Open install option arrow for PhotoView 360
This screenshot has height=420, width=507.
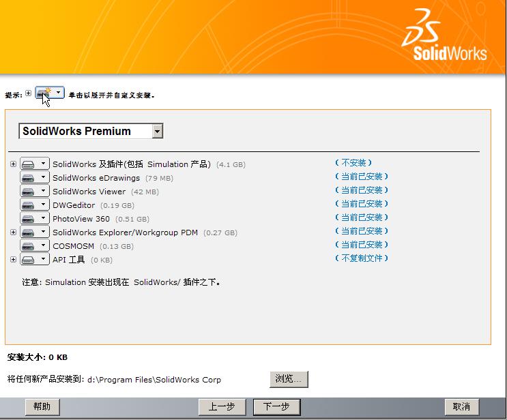tap(43, 218)
